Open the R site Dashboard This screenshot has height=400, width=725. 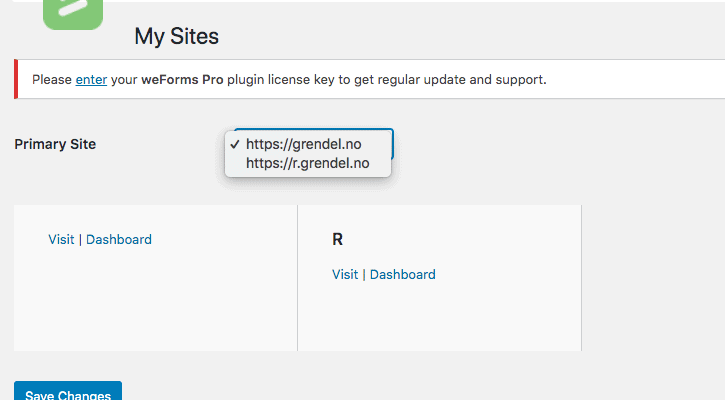click(x=403, y=274)
